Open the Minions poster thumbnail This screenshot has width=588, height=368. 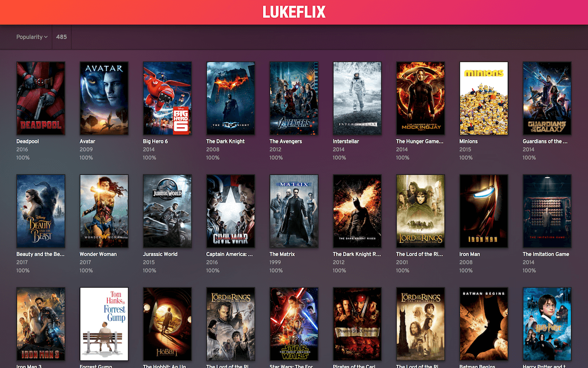[x=484, y=98]
